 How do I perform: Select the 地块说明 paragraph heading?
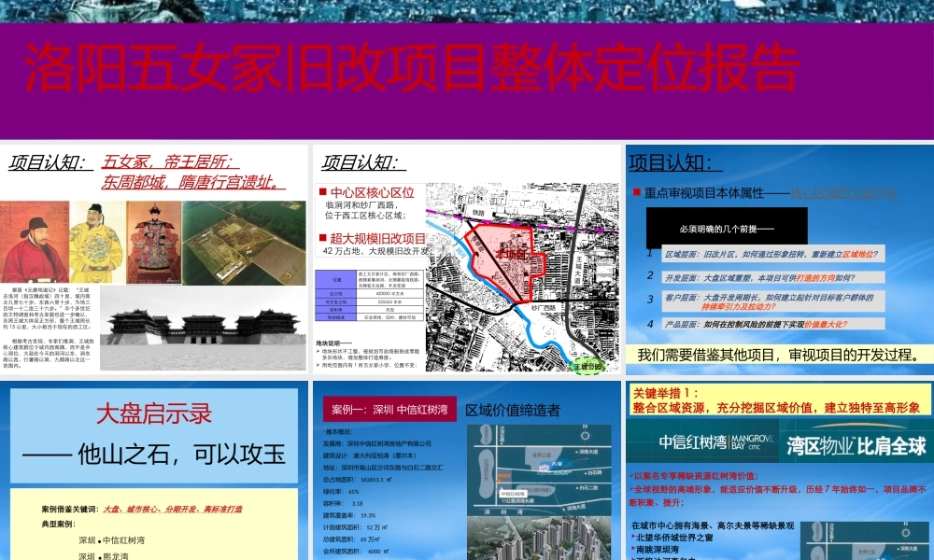(333, 343)
